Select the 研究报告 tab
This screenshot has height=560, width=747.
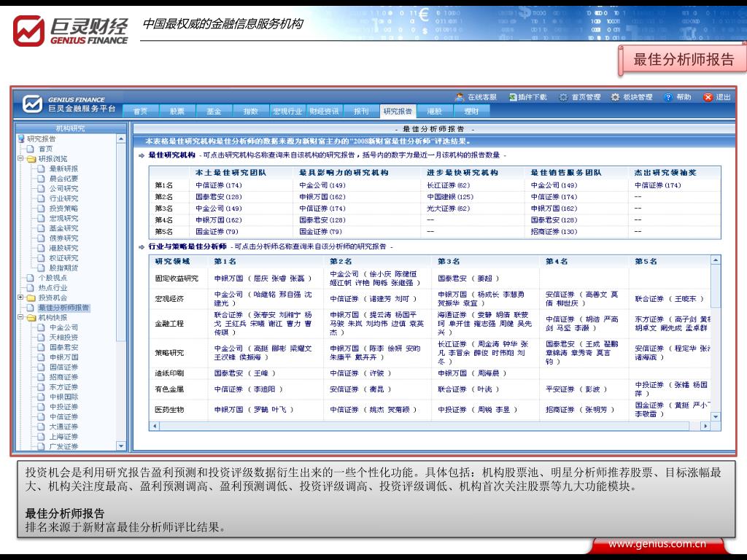(398, 111)
